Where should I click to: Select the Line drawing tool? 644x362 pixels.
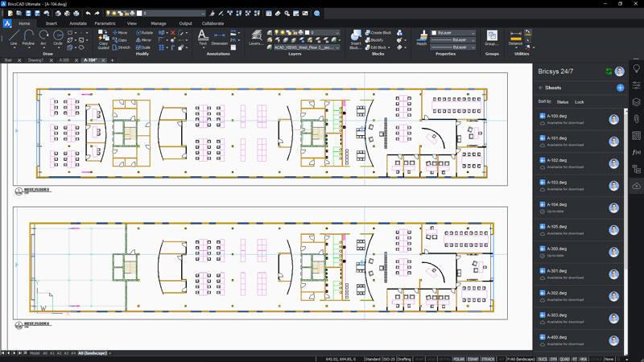pos(14,37)
